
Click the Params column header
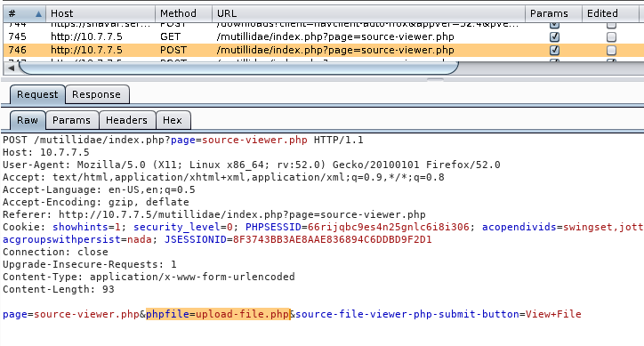(x=553, y=13)
